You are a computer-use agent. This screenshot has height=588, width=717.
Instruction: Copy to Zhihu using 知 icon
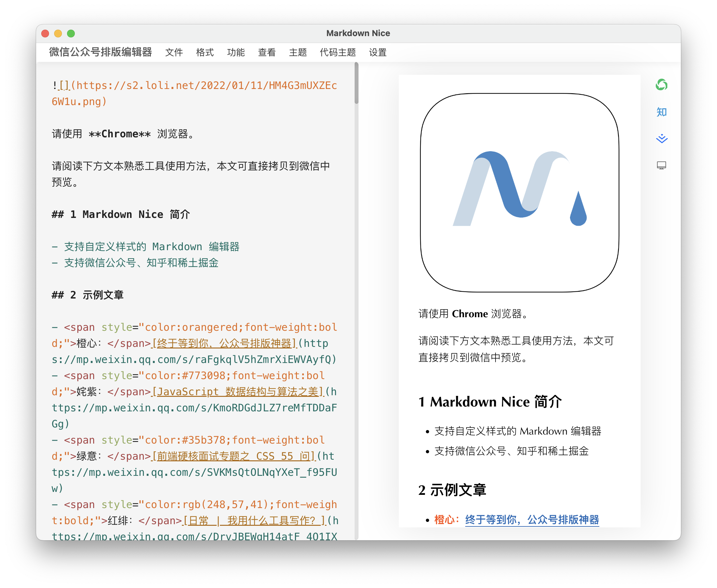(x=661, y=112)
